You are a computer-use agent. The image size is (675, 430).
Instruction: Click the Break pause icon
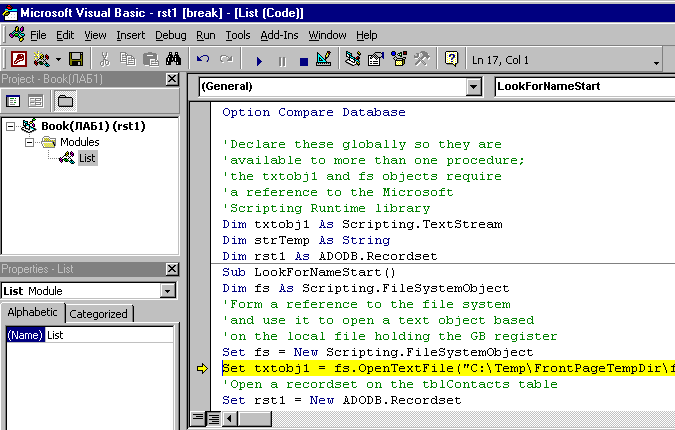(280, 60)
